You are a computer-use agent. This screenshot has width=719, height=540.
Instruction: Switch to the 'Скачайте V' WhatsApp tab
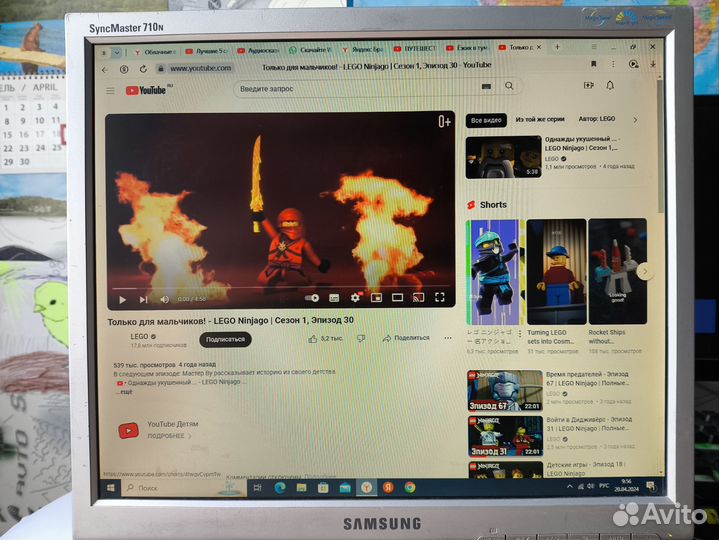(311, 50)
